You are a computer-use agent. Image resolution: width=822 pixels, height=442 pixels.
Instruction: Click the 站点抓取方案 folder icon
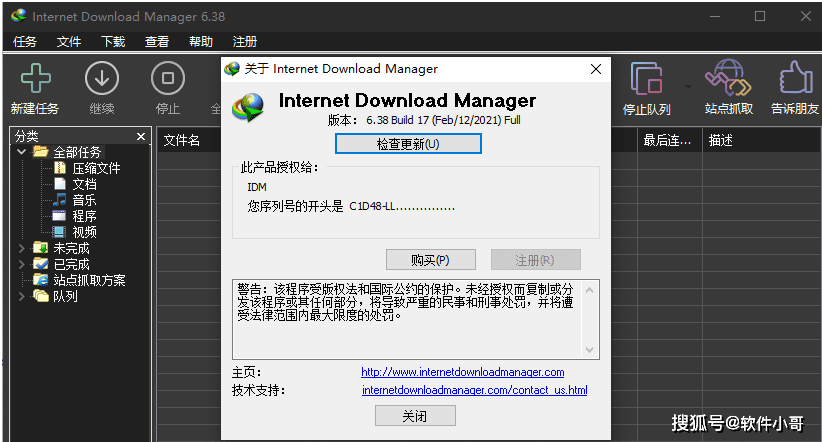click(x=40, y=279)
